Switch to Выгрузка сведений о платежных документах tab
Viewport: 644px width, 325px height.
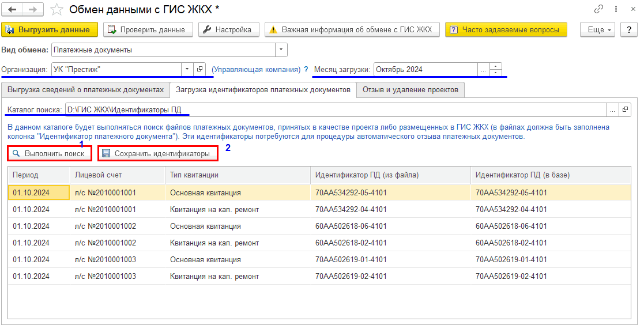click(x=86, y=90)
